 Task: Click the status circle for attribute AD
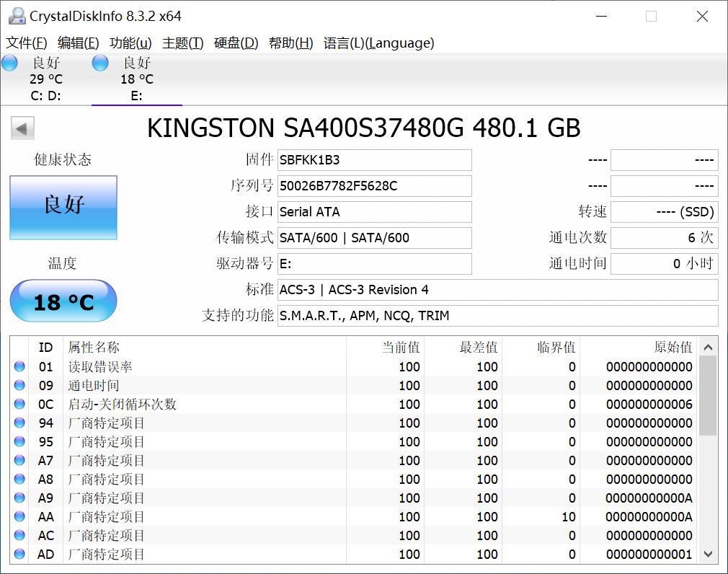click(19, 554)
